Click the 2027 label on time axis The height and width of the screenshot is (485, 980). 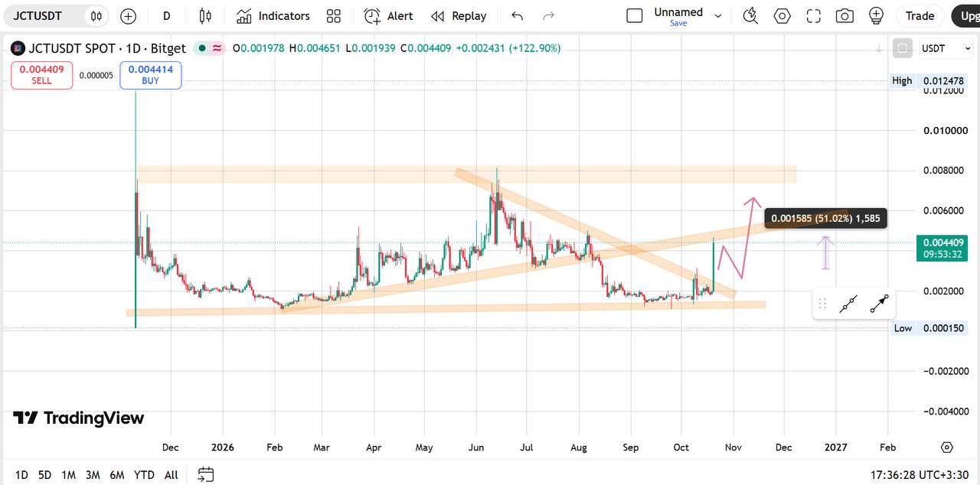point(835,448)
